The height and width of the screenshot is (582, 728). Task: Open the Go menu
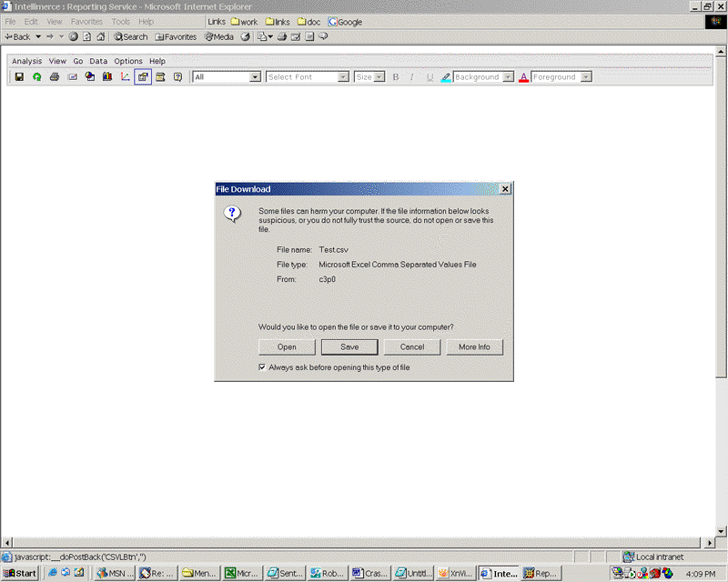[78, 61]
